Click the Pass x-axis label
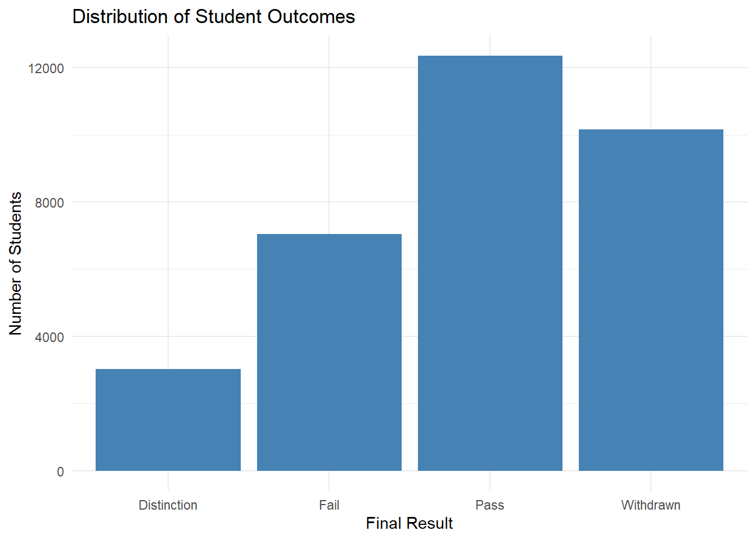Viewport: 756px width, 540px height. click(x=490, y=505)
